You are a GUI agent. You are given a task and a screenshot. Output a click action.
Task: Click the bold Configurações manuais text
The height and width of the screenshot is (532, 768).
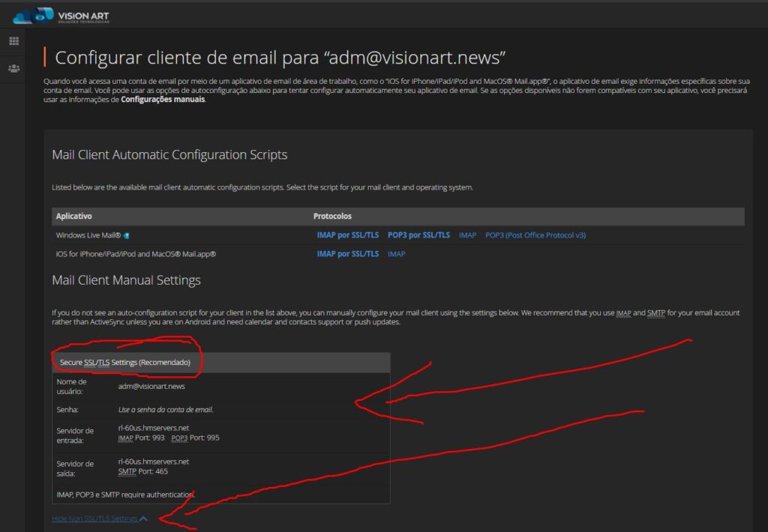coord(163,100)
